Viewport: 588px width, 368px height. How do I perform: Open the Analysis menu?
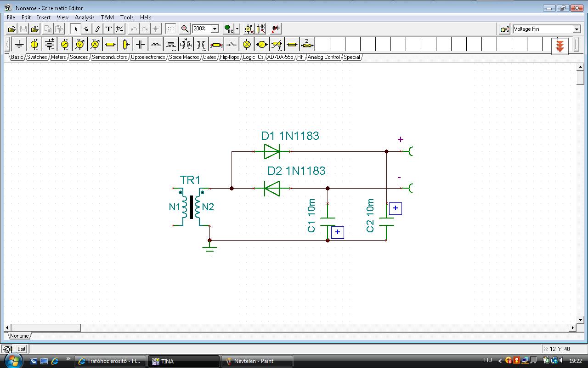coord(85,17)
